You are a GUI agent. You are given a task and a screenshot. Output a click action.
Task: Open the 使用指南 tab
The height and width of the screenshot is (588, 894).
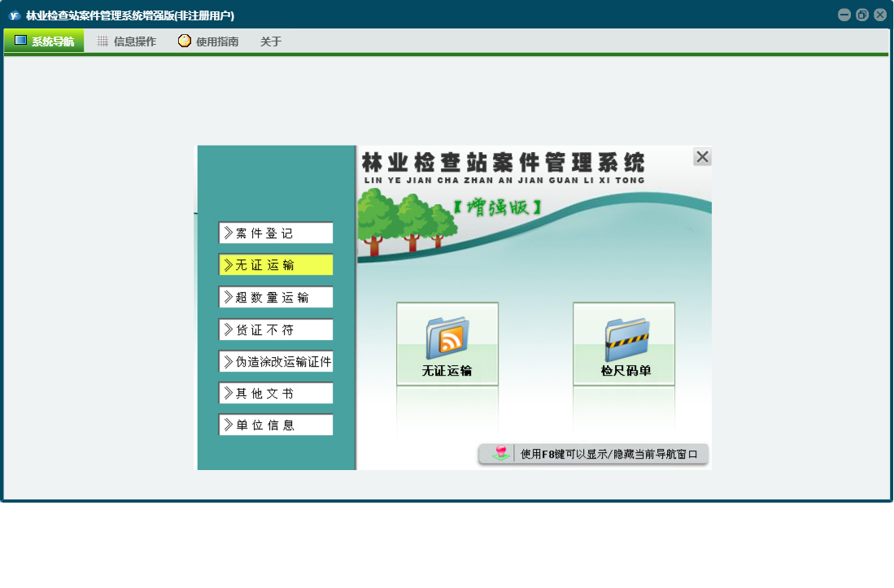point(208,41)
